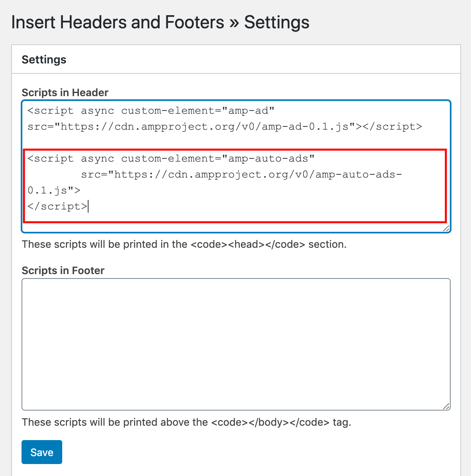Click the Save button
The width and height of the screenshot is (471, 476).
[42, 452]
